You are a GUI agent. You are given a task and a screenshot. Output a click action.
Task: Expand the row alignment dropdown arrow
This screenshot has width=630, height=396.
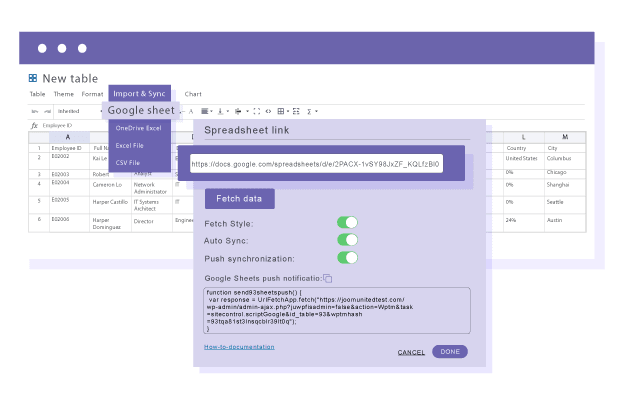click(x=247, y=111)
